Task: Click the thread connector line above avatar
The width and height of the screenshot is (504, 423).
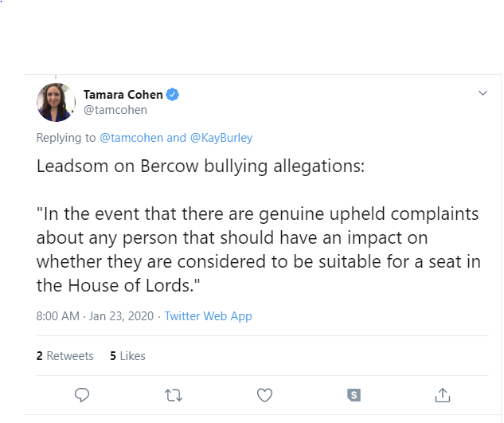Action: coord(56,76)
